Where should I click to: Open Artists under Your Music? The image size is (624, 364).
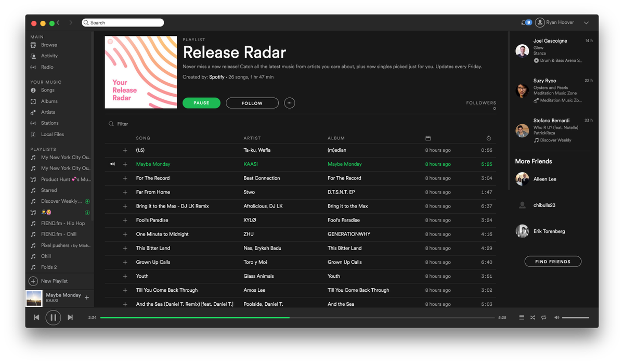48,112
